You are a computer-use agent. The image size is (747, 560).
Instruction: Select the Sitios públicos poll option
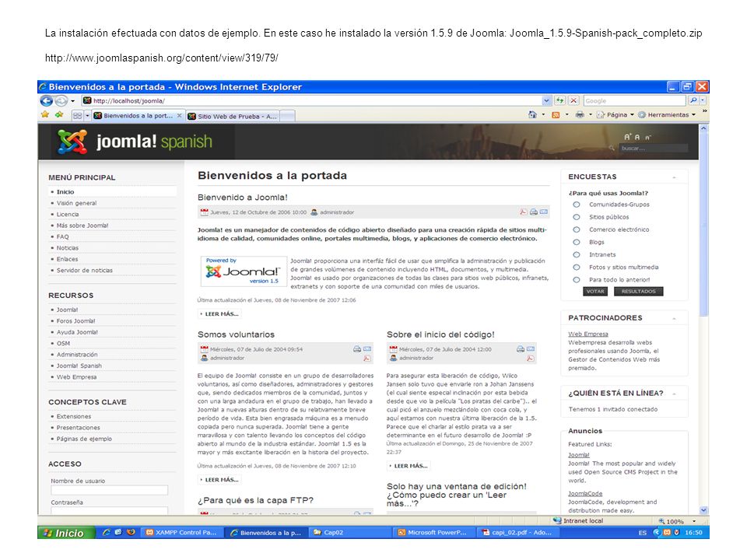click(577, 217)
